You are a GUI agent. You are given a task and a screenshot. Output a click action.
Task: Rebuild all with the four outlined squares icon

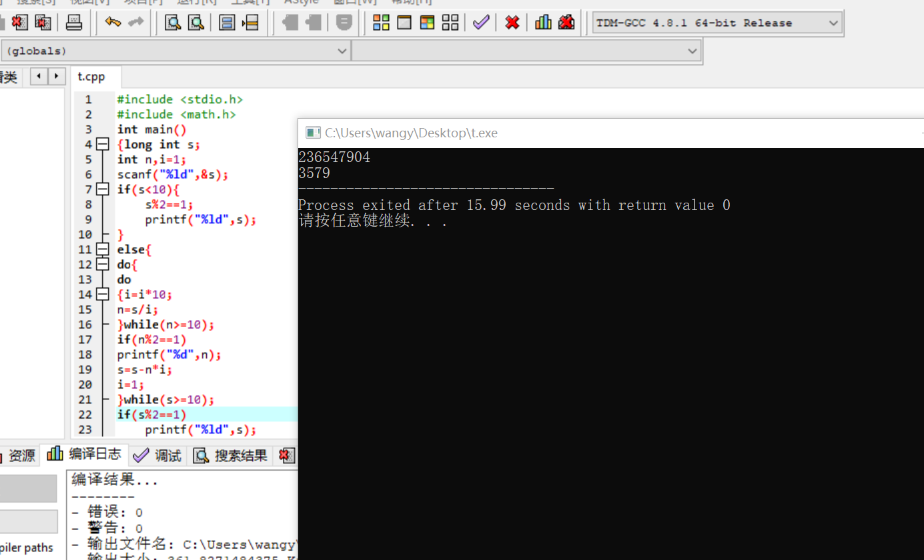click(450, 23)
